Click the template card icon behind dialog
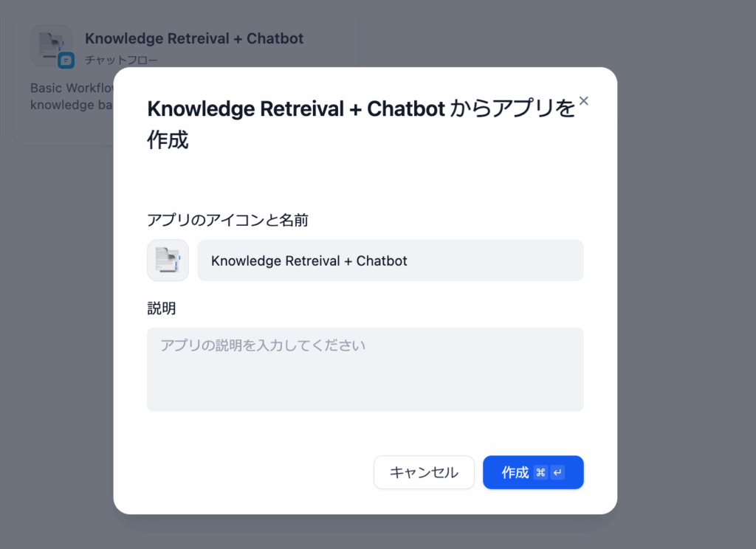The image size is (756, 549). point(50,44)
